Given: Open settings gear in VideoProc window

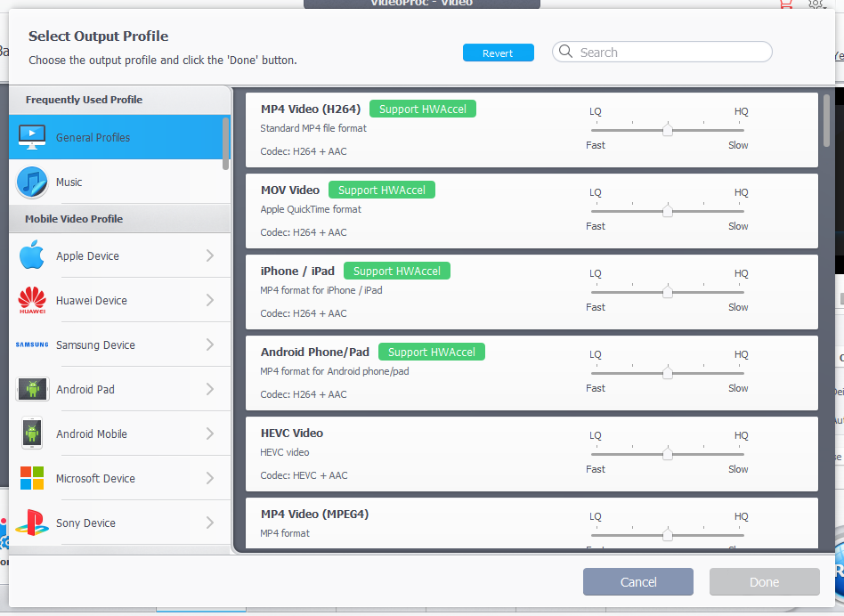Looking at the screenshot, I should coord(816,4).
